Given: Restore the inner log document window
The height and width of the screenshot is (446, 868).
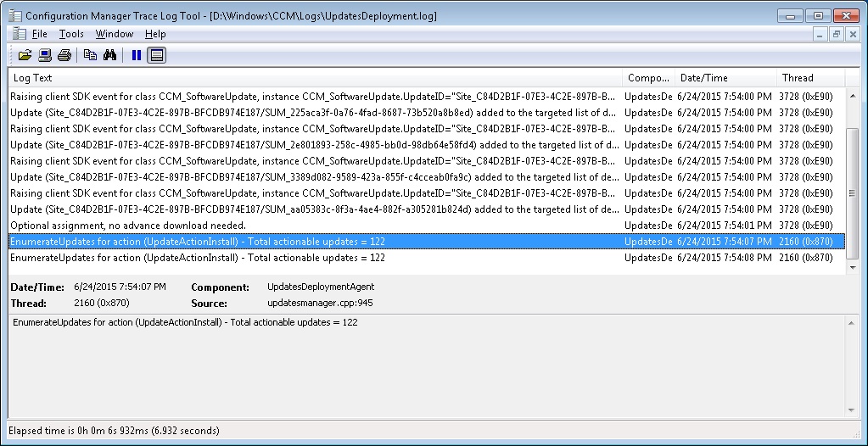Looking at the screenshot, I should [x=836, y=34].
